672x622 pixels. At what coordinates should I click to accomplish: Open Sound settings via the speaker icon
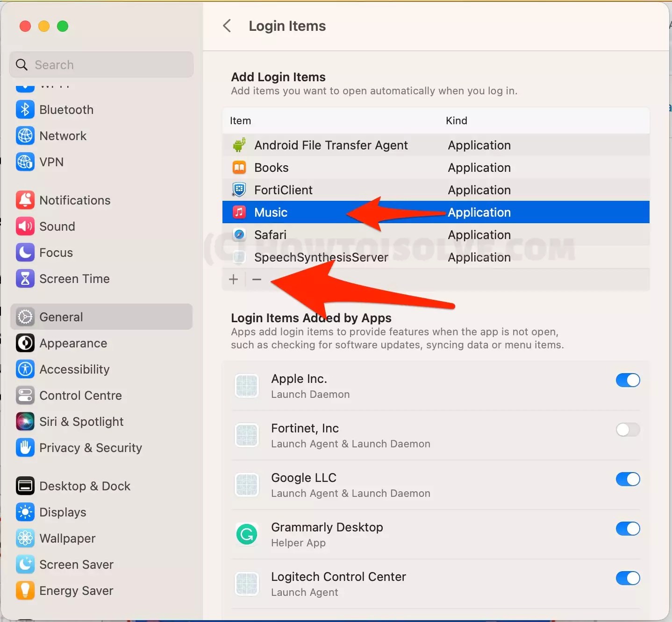point(25,226)
